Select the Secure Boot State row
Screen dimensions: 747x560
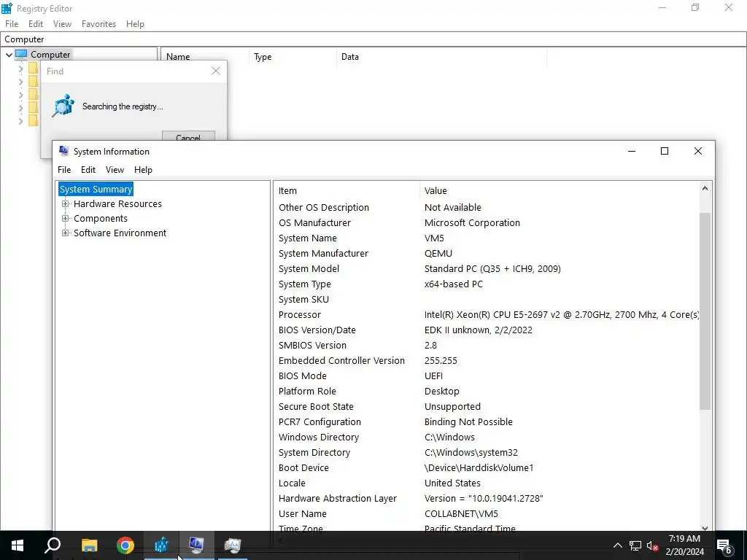coord(486,407)
